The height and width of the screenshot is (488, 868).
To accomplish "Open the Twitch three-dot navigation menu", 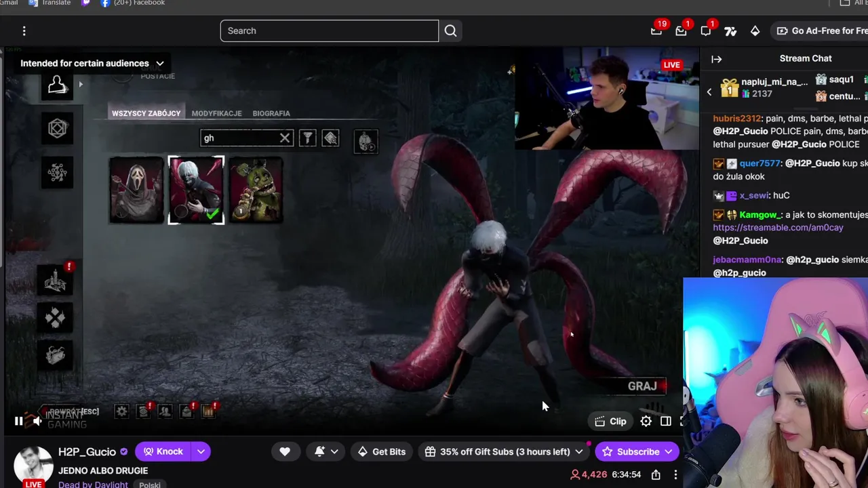I will [x=24, y=30].
